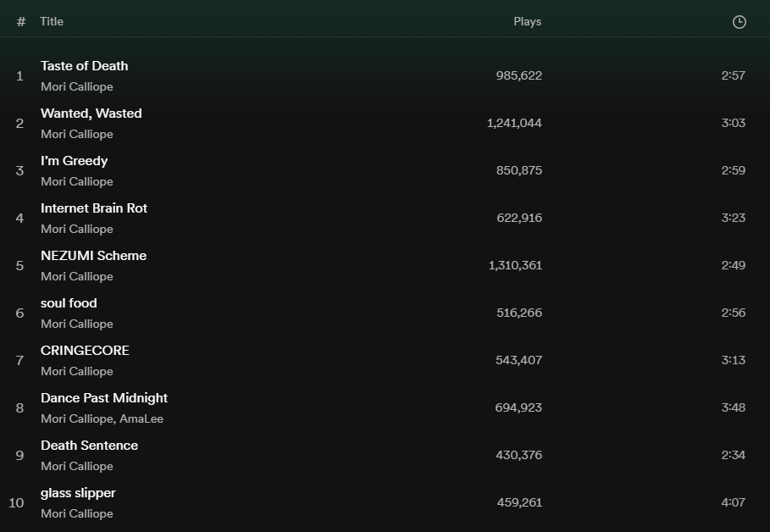Click Mori Calliope artist under Death Sentence
Screen dimensions: 770x532
click(x=77, y=467)
